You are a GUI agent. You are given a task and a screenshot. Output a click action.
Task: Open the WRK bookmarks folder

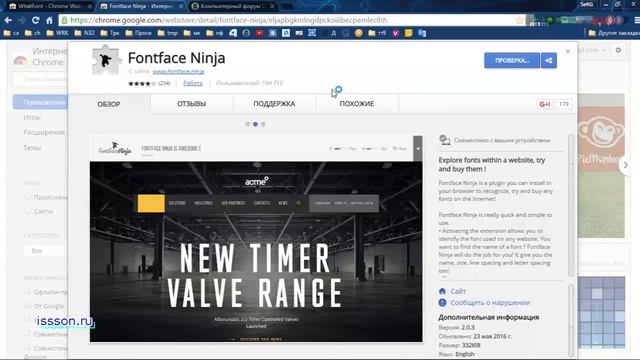point(57,33)
